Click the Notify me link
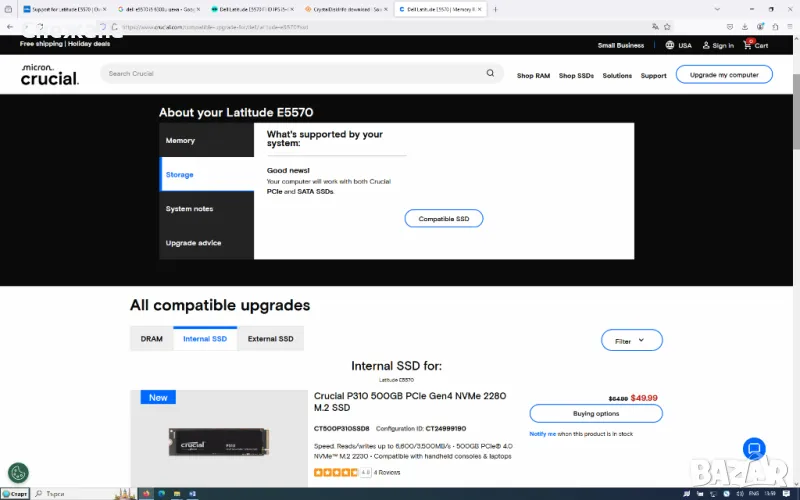800x500 pixels. (542, 434)
